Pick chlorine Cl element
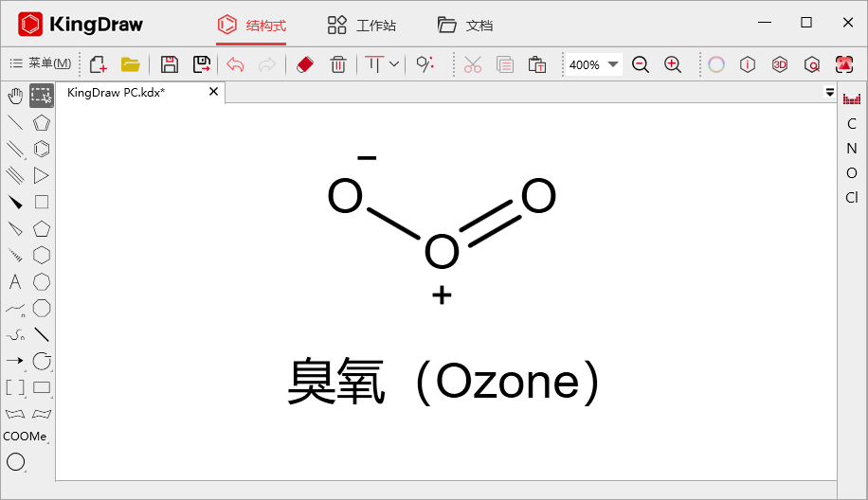 (852, 198)
